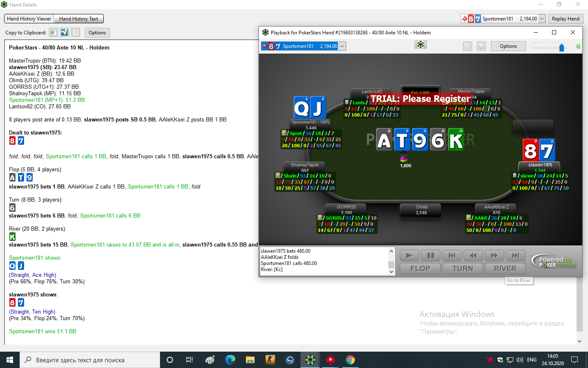The image size is (588, 368).
Task: Click the ShalnoyTapok player seat plate
Action: point(305,167)
